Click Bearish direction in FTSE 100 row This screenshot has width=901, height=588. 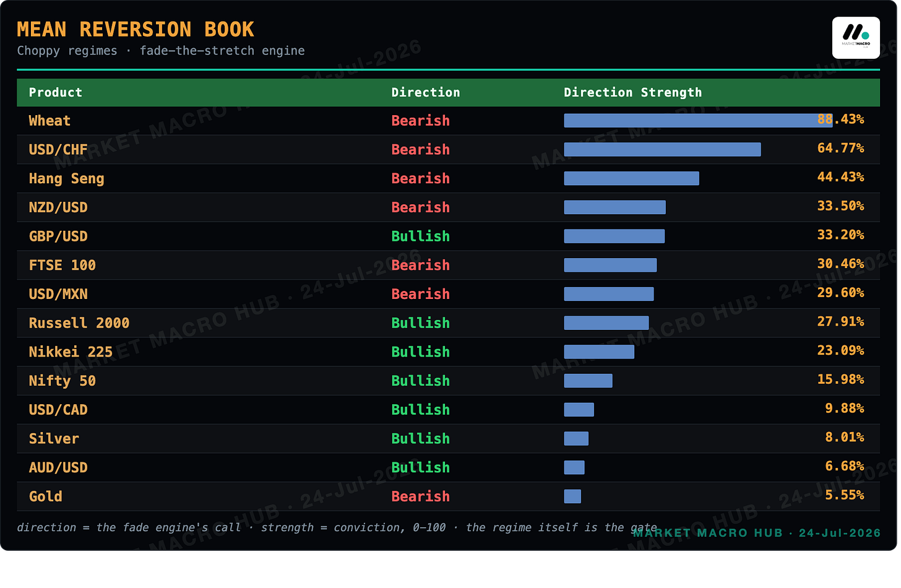[x=421, y=266]
